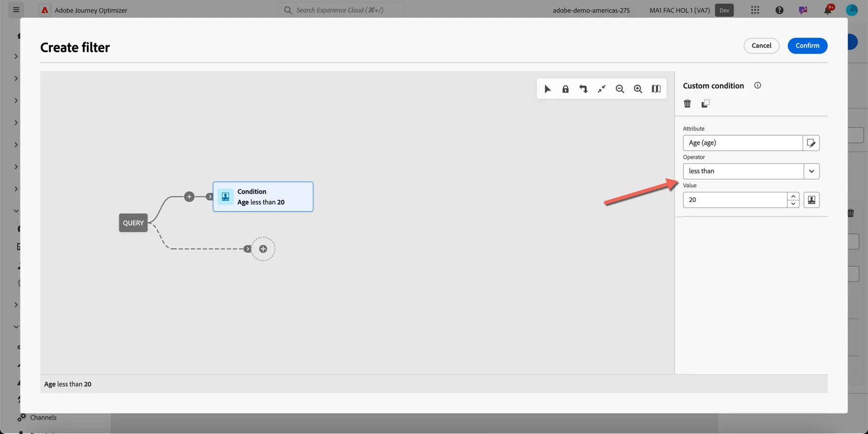Viewport: 868px width, 434px height.
Task: Select the pointer selection mode tool
Action: click(x=548, y=89)
